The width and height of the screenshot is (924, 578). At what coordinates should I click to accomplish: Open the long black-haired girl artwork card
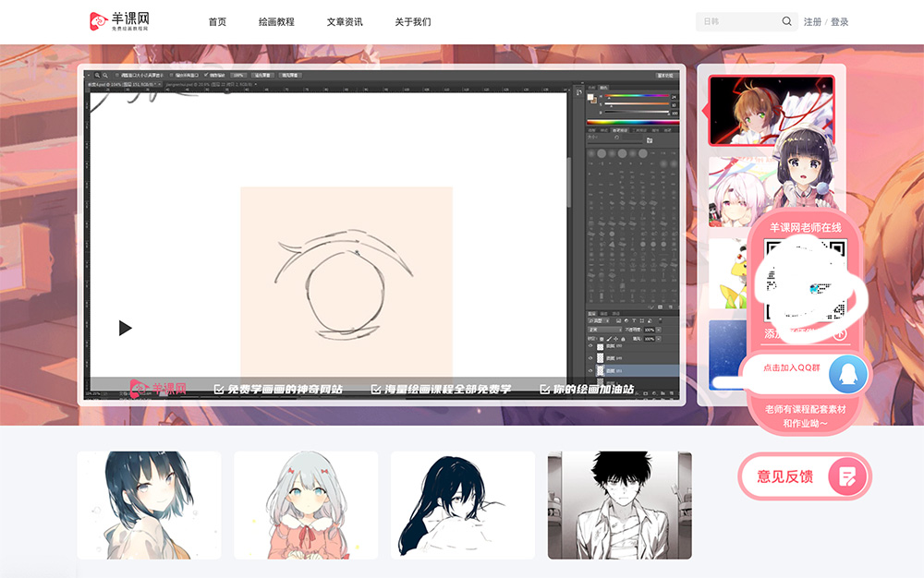(462, 505)
